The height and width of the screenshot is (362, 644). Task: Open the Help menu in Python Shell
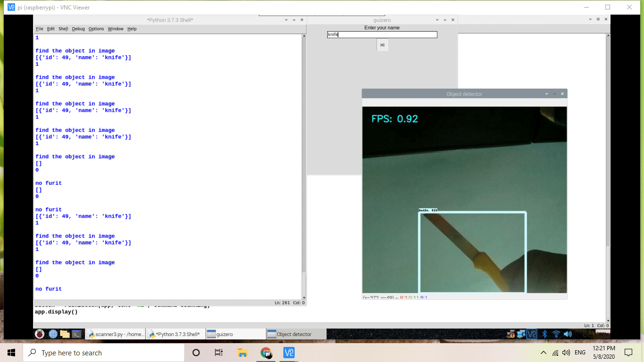tap(132, 29)
